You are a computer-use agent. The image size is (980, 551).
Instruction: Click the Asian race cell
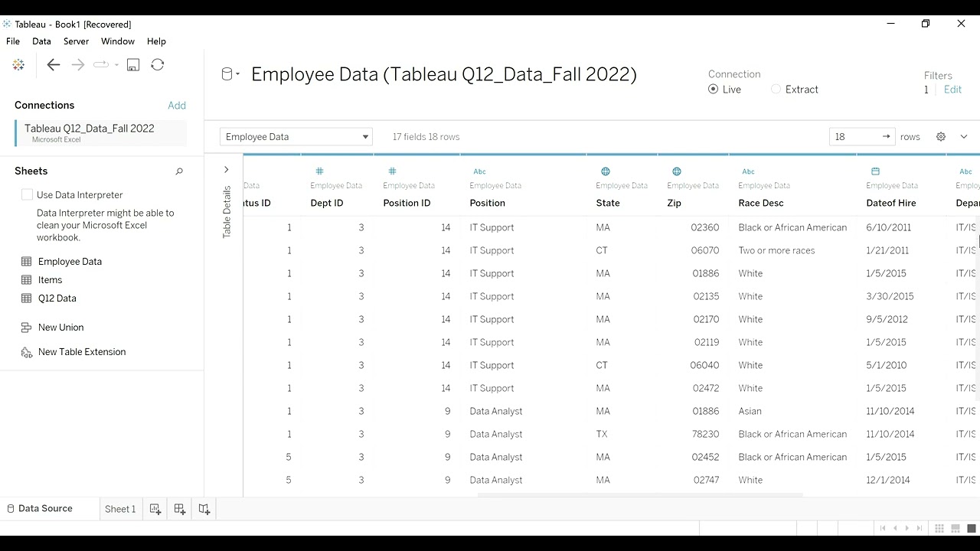coord(750,411)
